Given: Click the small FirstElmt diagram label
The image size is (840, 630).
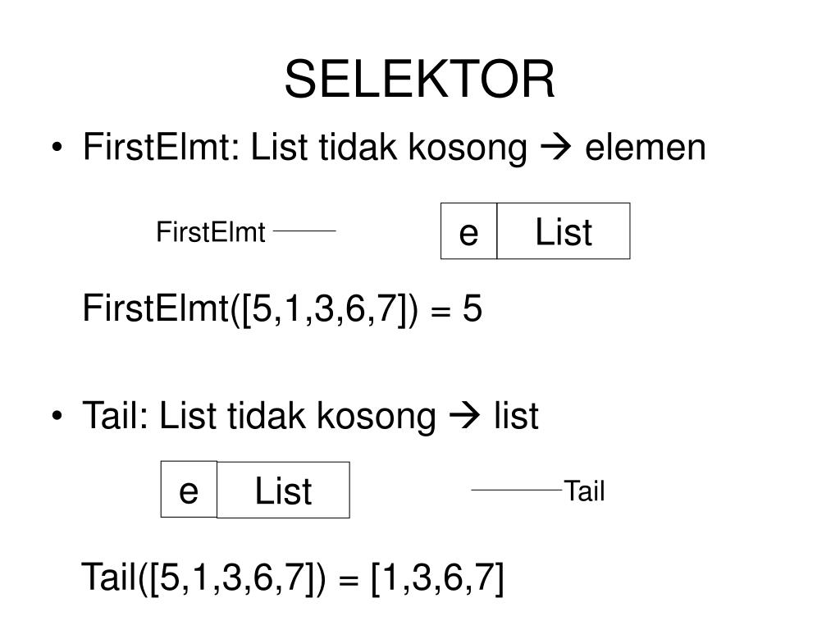Looking at the screenshot, I should tap(211, 232).
